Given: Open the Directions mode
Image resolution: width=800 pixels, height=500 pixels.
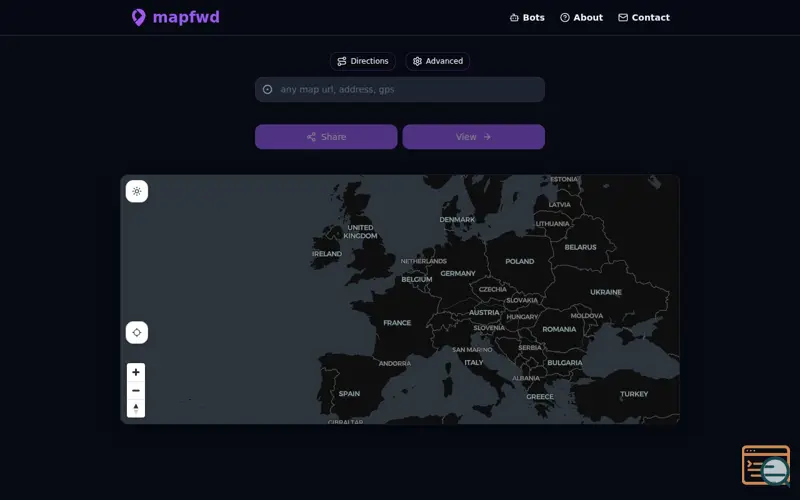Looking at the screenshot, I should [363, 61].
